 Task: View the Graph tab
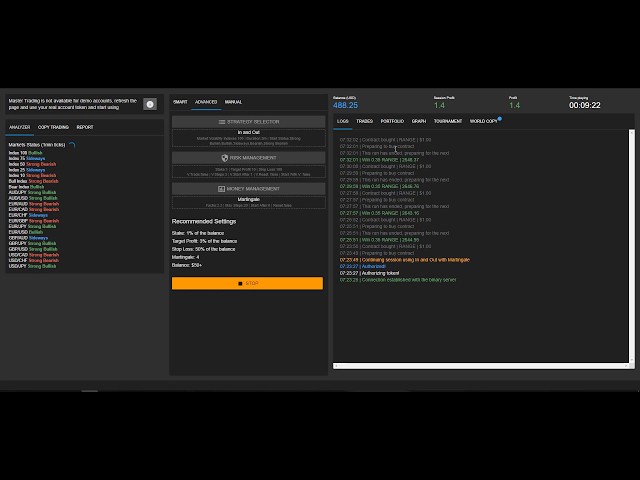click(x=419, y=121)
